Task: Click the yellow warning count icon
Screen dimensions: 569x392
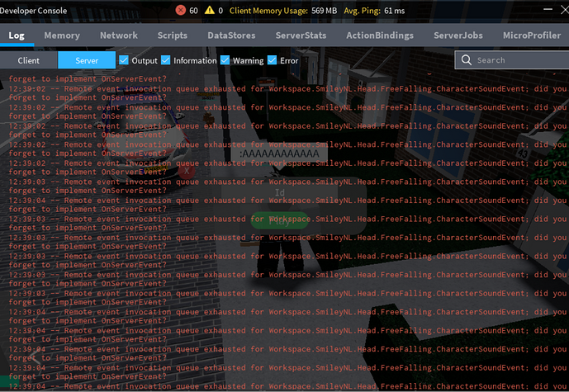Action: tap(210, 10)
